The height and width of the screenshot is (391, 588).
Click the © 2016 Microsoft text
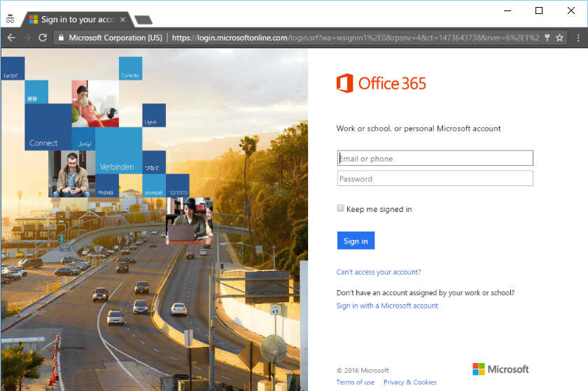coord(363,371)
